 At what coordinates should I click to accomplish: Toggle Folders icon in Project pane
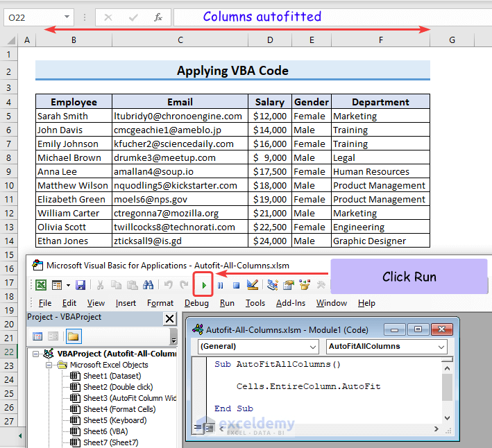(x=74, y=337)
